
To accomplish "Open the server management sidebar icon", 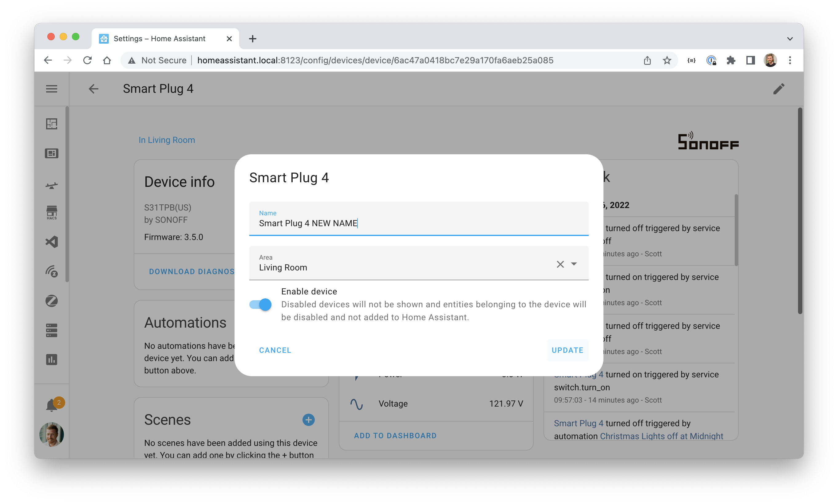I will click(52, 330).
